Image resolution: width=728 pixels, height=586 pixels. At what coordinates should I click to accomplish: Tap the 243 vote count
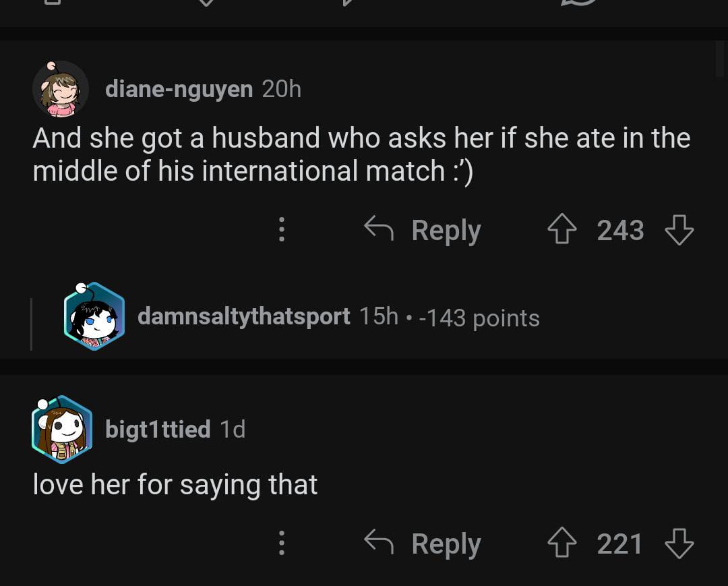click(620, 230)
